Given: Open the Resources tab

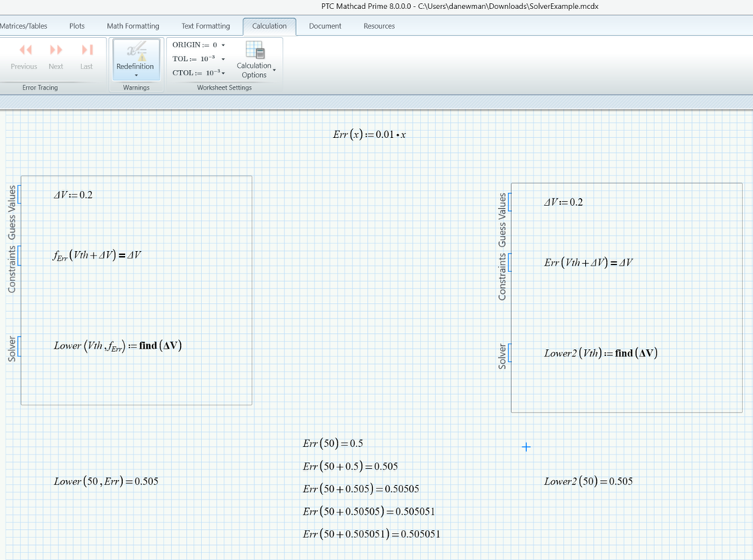Looking at the screenshot, I should (379, 26).
